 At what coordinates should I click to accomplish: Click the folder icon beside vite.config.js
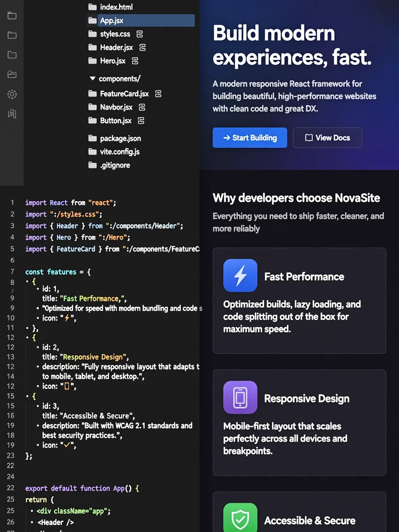(x=92, y=152)
